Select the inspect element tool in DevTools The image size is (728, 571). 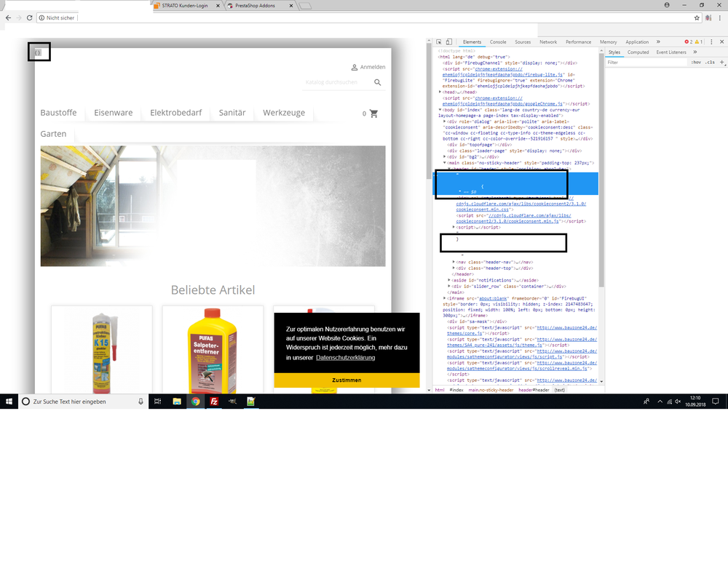(x=440, y=42)
